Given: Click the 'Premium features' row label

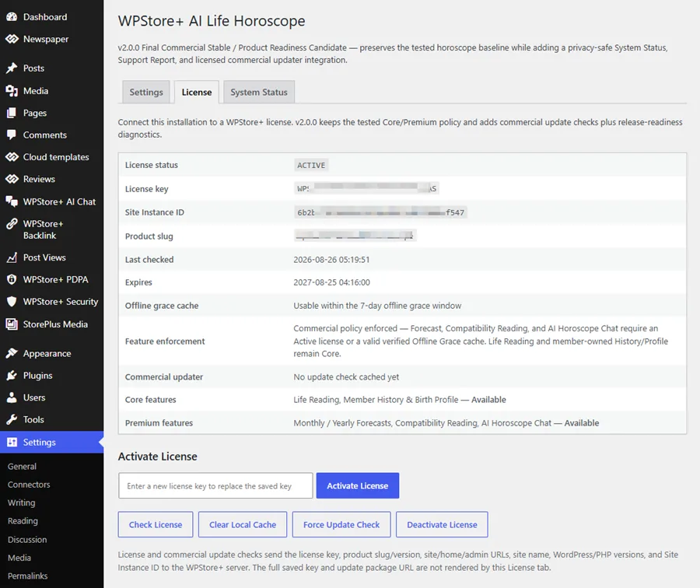Looking at the screenshot, I should [x=159, y=423].
